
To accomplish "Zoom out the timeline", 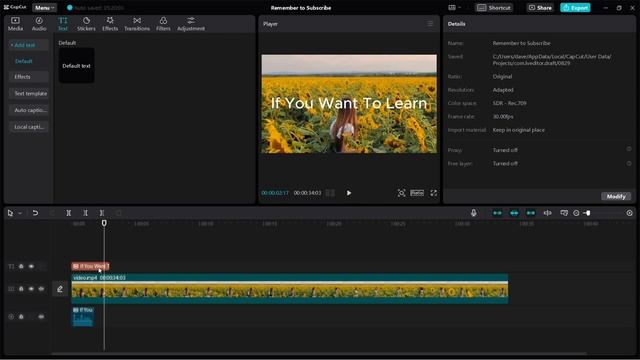I will [x=576, y=213].
